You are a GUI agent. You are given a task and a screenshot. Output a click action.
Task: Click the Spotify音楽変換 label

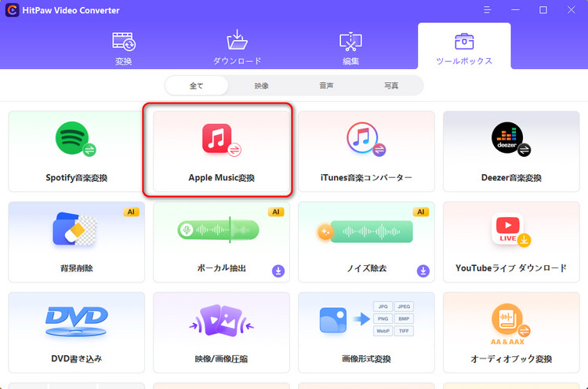pos(77,177)
